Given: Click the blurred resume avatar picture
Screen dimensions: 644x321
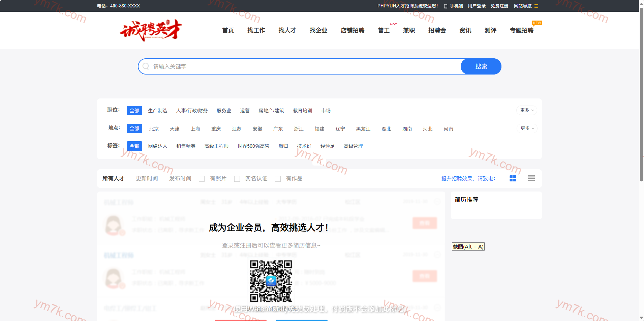Looking at the screenshot, I should (114, 225).
